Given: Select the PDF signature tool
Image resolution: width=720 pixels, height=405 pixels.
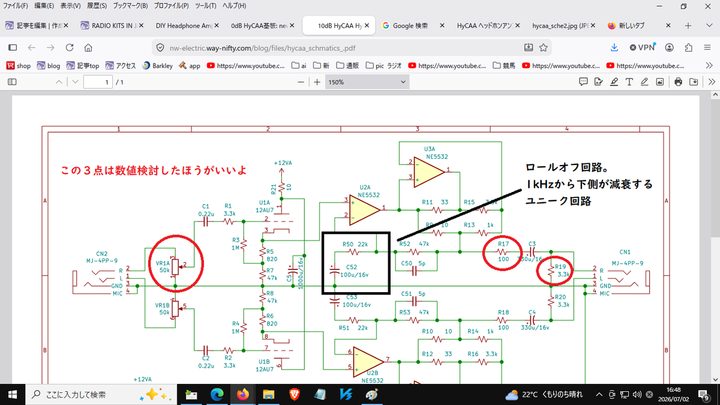Looking at the screenshot, I should 598,82.
